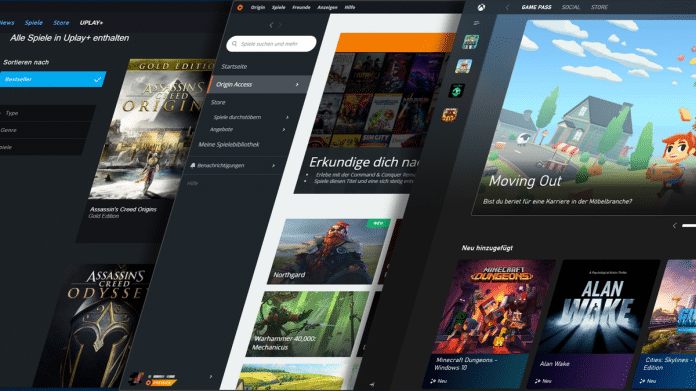The width and height of the screenshot is (696, 391).
Task: Open the Store tab in the Uplay window
Action: pyautogui.click(x=61, y=23)
